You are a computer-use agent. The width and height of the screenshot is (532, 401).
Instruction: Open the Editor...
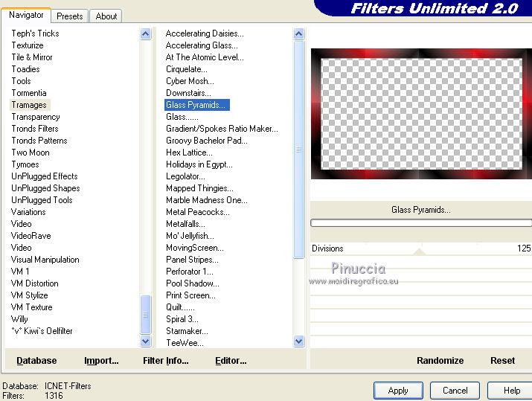coord(231,360)
